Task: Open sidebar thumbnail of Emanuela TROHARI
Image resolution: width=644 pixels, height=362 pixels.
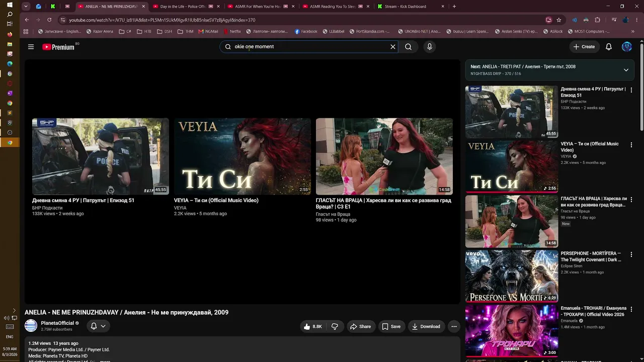Action: tap(512, 331)
